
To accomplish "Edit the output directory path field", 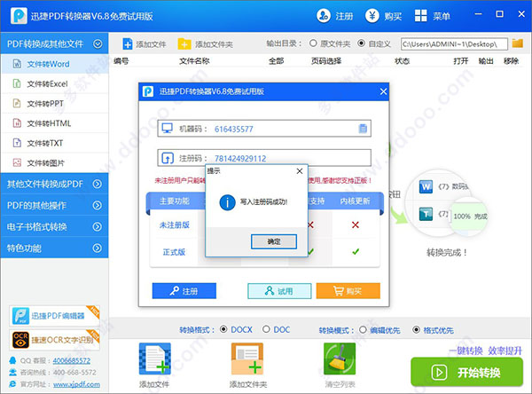I will [x=454, y=44].
